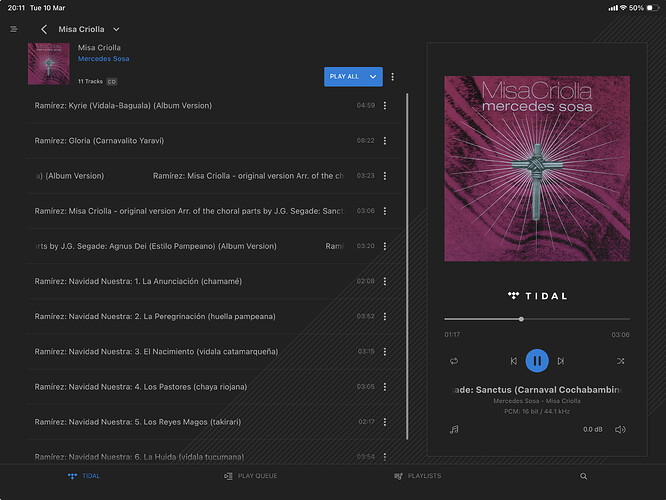Open options for the Kyrie track

[385, 105]
